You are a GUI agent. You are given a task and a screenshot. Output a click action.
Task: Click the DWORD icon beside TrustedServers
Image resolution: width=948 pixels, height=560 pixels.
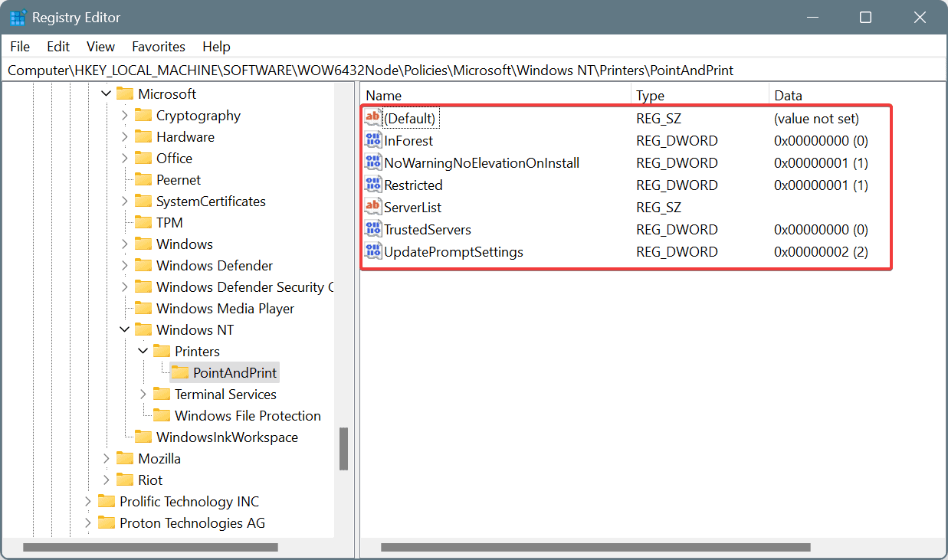tap(372, 229)
